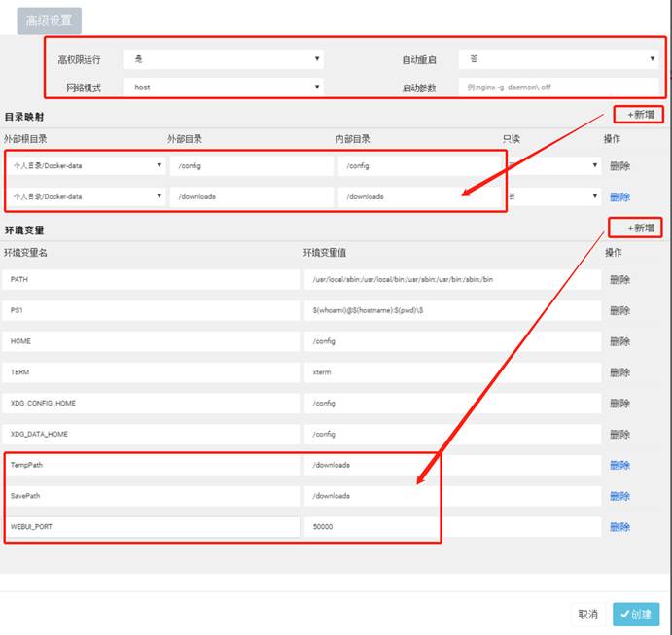The image size is (672, 635).
Task: Delete the TempPath environment variable
Action: pyautogui.click(x=619, y=465)
